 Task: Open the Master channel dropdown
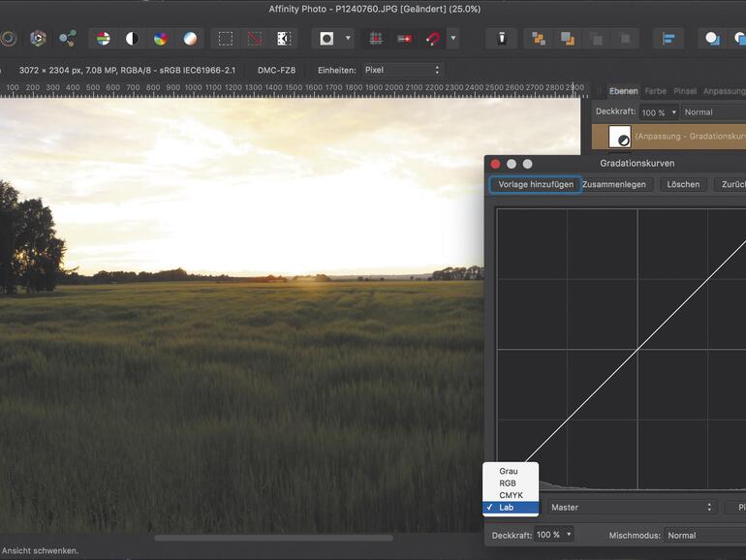[631, 507]
